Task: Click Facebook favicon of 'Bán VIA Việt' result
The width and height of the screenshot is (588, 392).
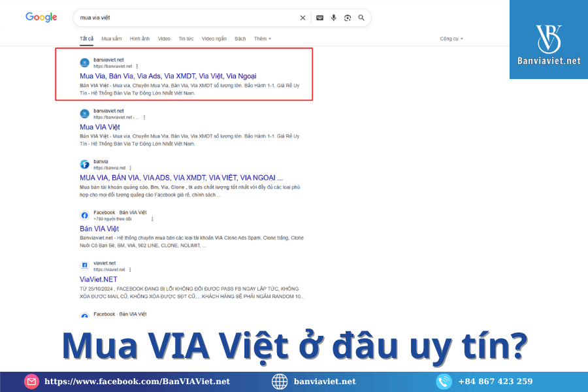Action: [85, 216]
